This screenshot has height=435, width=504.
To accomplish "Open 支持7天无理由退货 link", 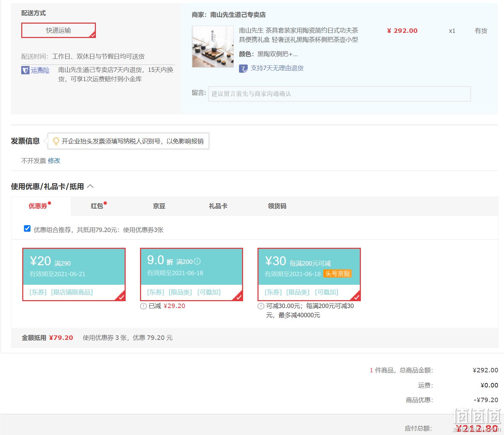I will pyautogui.click(x=277, y=68).
